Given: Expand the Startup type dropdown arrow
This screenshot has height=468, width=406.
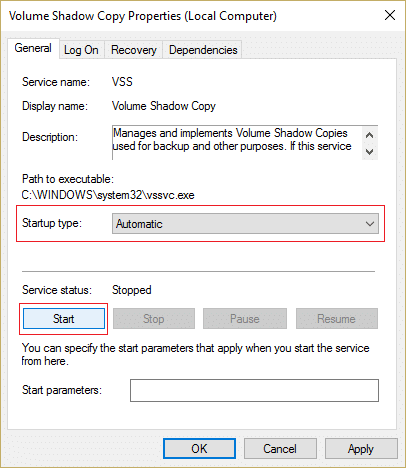Looking at the screenshot, I should click(x=370, y=224).
